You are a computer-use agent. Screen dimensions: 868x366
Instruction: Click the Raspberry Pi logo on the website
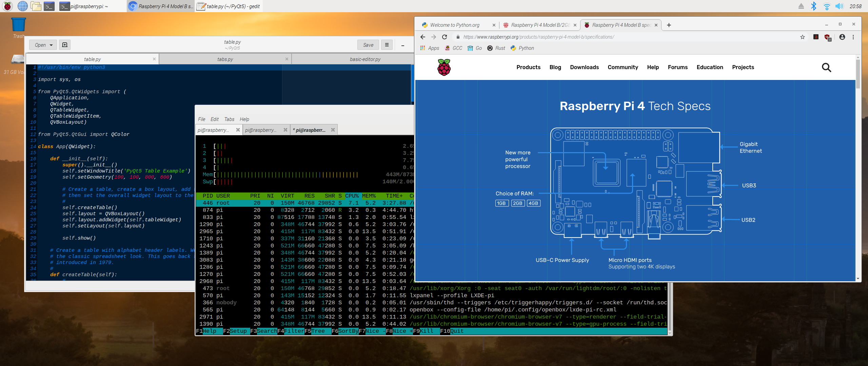[x=444, y=67]
